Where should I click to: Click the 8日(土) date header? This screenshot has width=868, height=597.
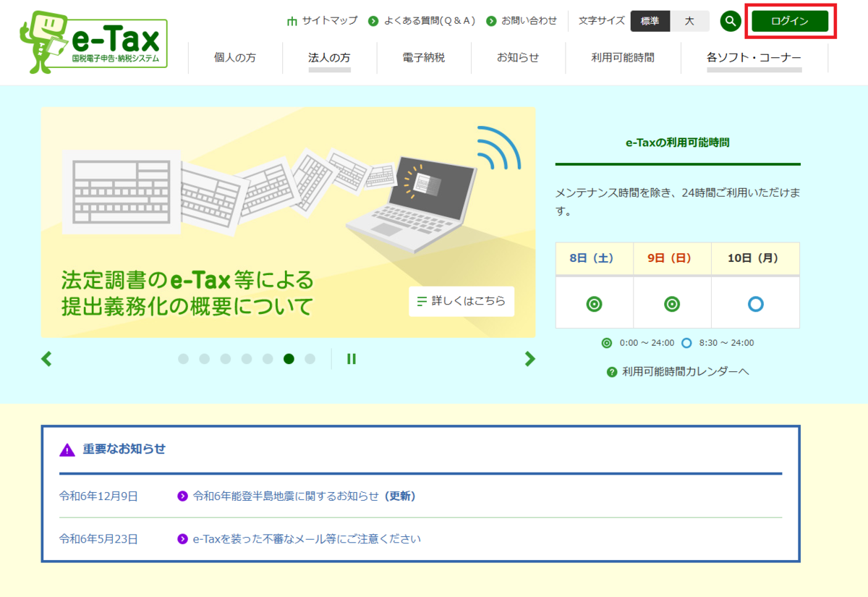click(x=595, y=258)
